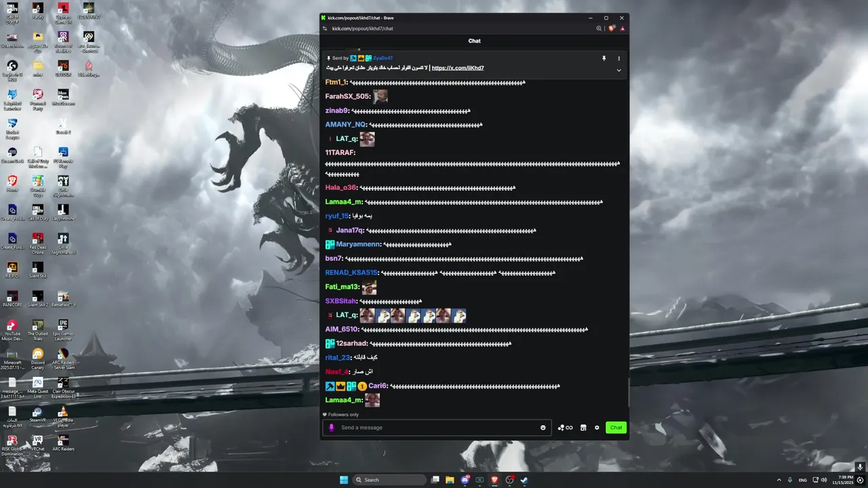Viewport: 868px width, 488px height.
Task: Open the x.com/iiKhd7 link in pinned message
Action: point(458,68)
